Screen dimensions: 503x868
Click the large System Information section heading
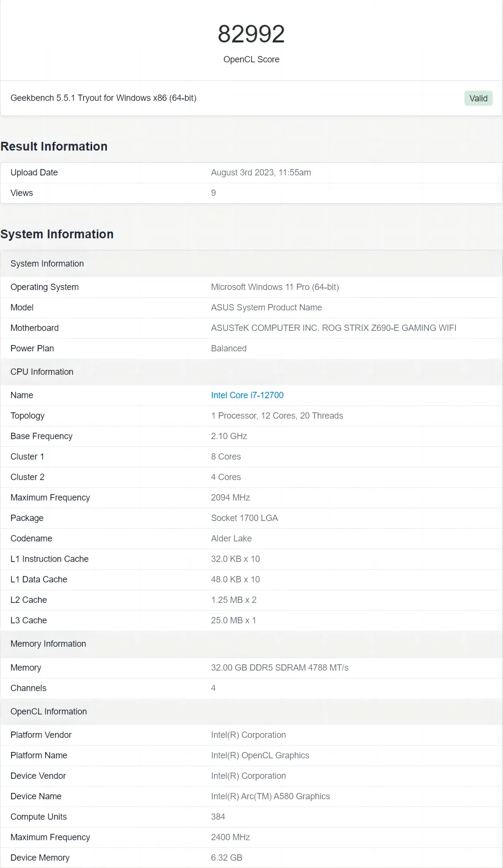pyautogui.click(x=57, y=234)
